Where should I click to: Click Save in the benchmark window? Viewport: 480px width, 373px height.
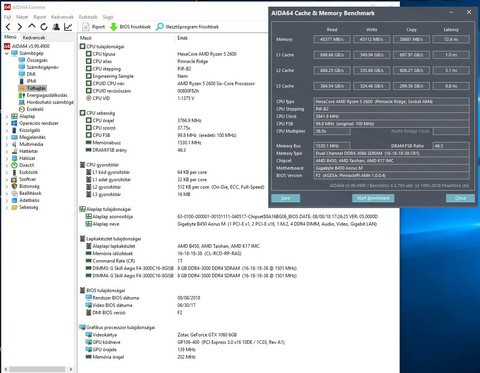click(x=286, y=198)
